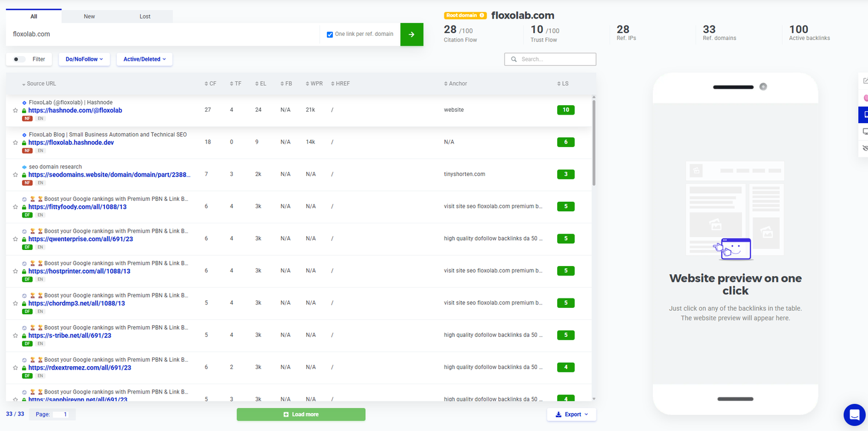Click the lock icon beside rdxextremez.com link
Viewport: 868px width, 431px height.
point(24,368)
